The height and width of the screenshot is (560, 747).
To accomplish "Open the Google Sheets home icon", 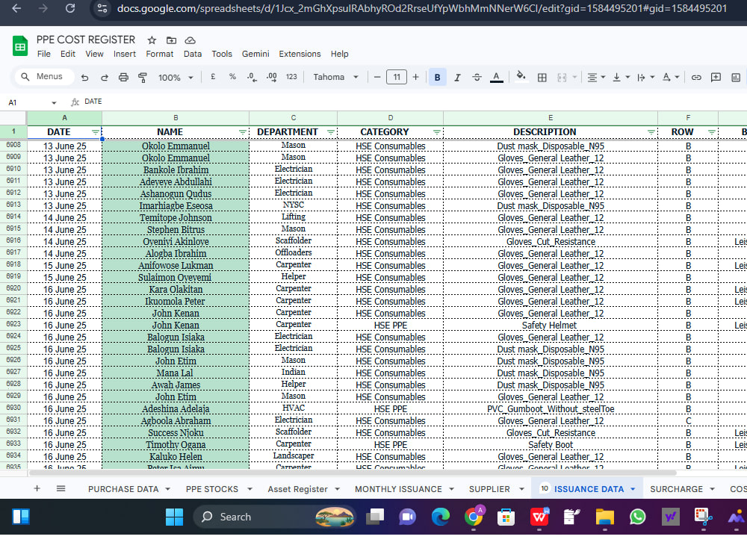I will coord(20,46).
